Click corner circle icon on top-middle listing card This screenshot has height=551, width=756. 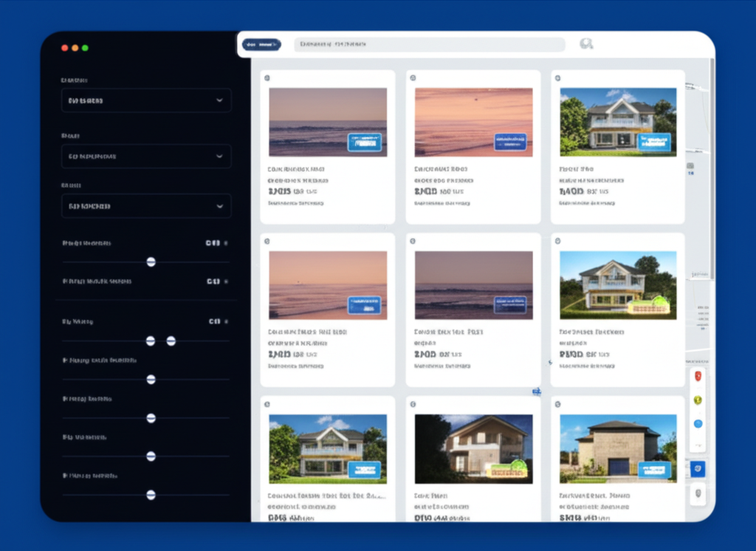tap(413, 78)
